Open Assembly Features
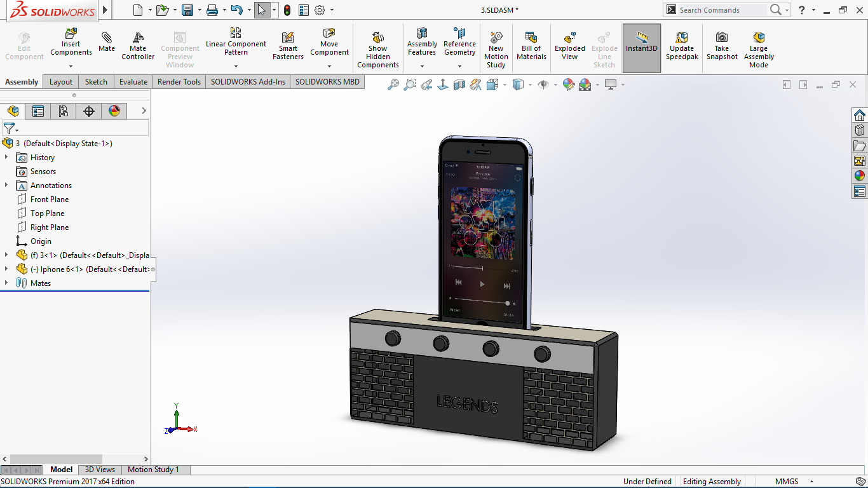The width and height of the screenshot is (868, 488). (x=422, y=42)
